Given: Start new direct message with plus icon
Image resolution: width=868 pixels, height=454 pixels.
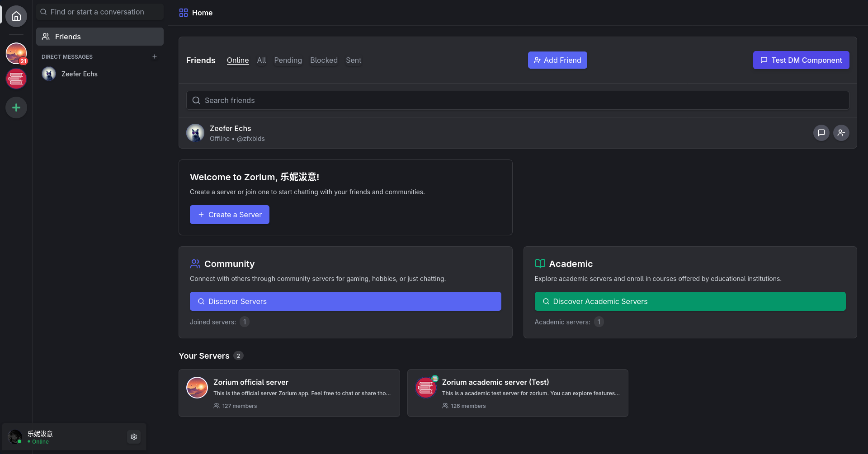Looking at the screenshot, I should coord(155,56).
